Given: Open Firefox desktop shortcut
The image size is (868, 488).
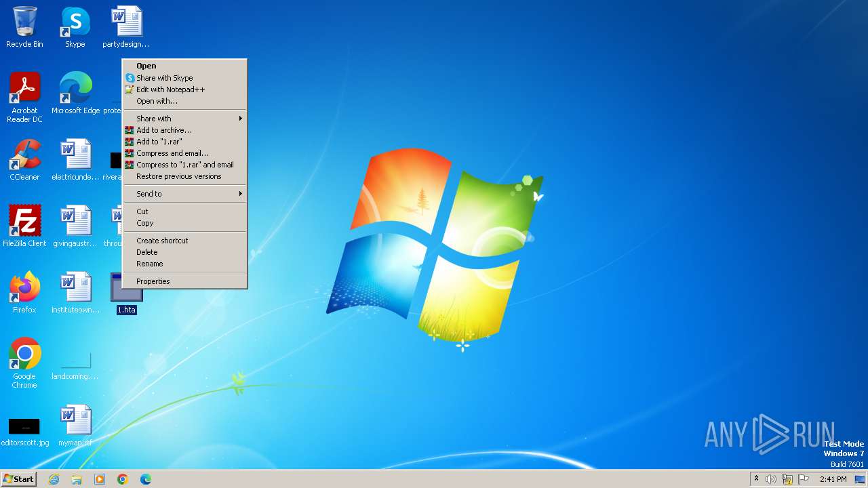Looking at the screenshot, I should [24, 293].
